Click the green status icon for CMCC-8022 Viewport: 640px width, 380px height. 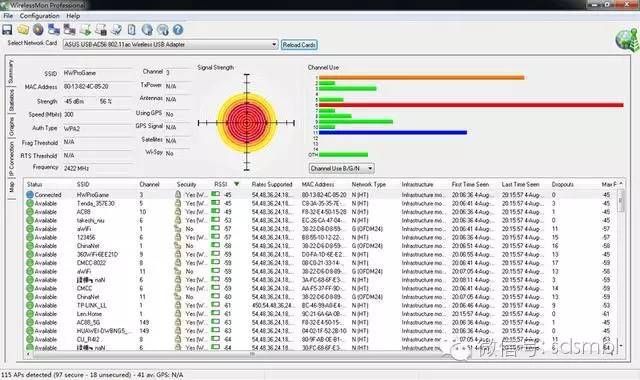tap(30, 263)
